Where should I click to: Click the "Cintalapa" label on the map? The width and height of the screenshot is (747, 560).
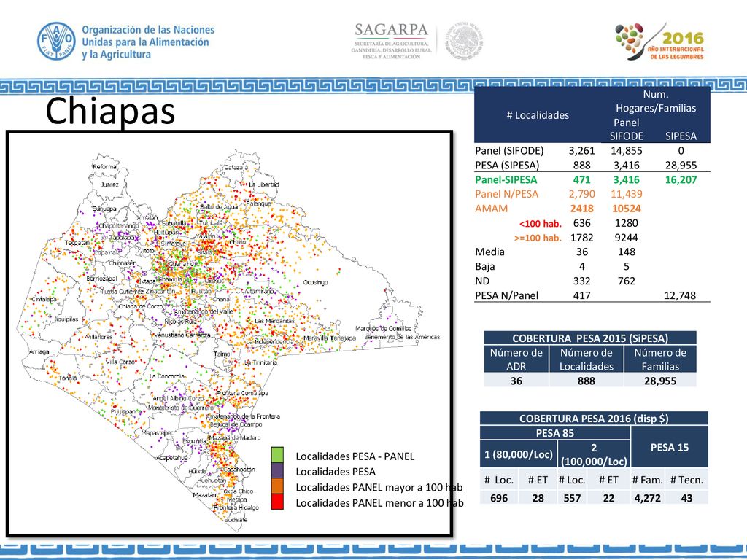point(44,299)
